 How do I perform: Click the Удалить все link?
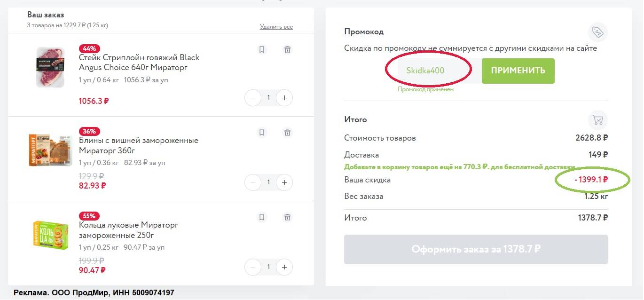click(276, 27)
